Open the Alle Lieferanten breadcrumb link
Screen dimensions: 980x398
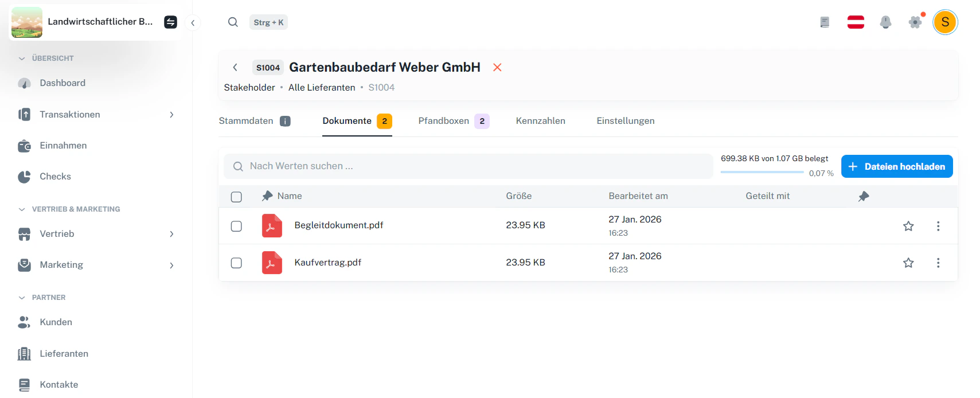tap(322, 88)
